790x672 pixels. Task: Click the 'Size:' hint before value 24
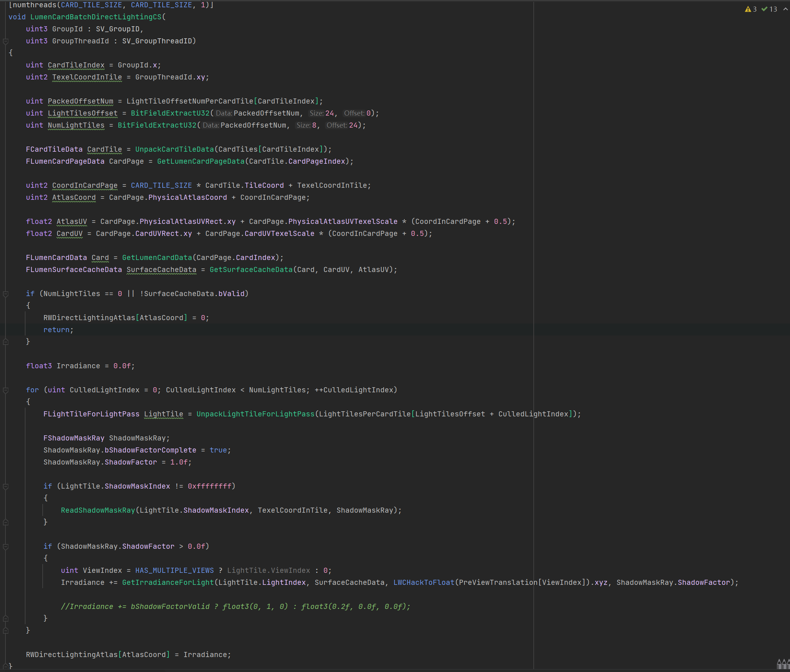316,113
